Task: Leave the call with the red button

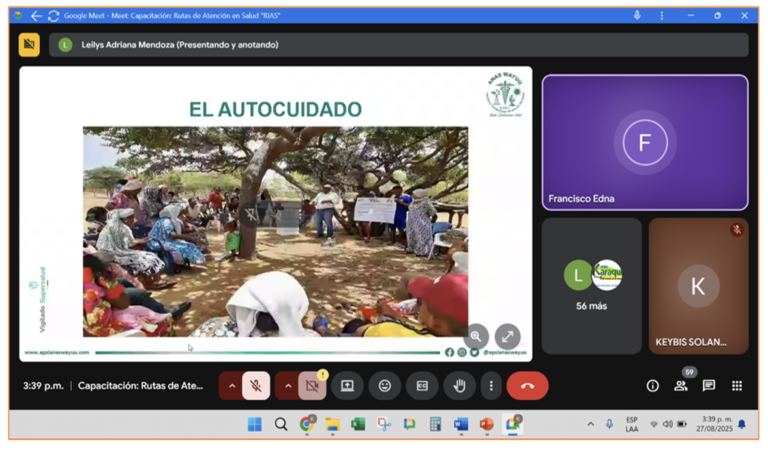Action: pos(527,386)
